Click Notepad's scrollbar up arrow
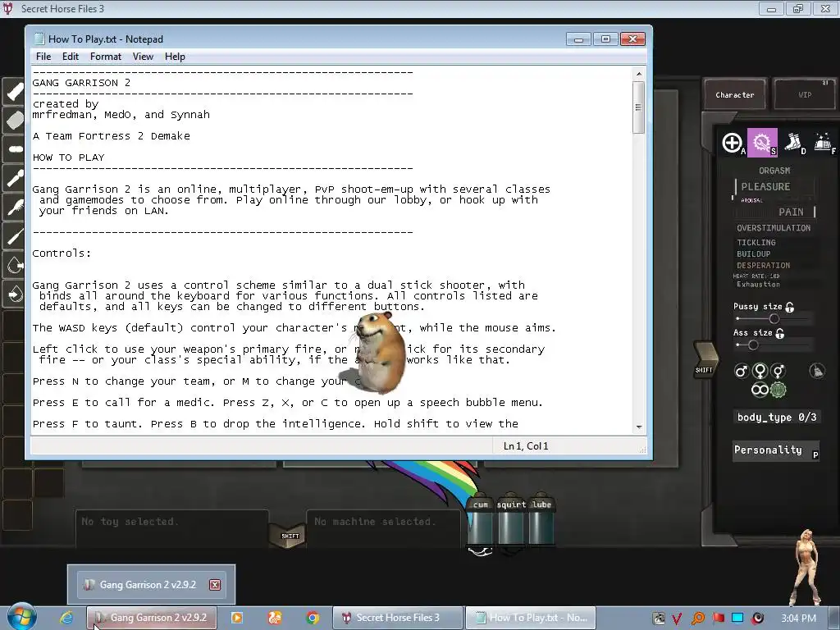The height and width of the screenshot is (630, 840). 638,74
